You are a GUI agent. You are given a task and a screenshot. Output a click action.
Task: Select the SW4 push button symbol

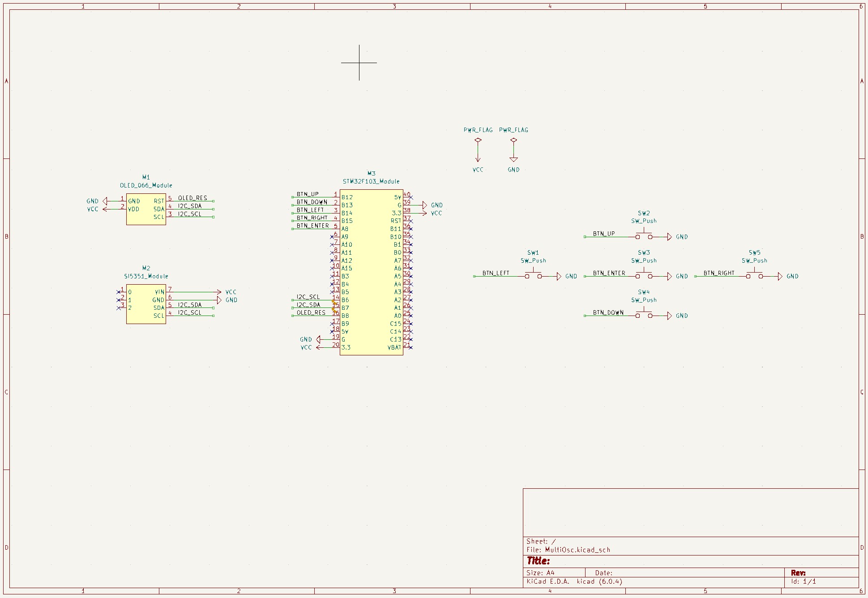[644, 314]
